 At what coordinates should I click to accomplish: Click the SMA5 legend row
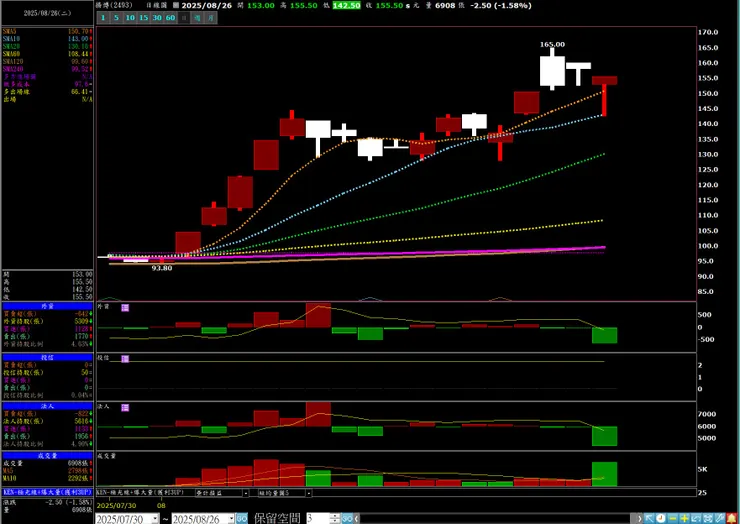tap(47, 31)
